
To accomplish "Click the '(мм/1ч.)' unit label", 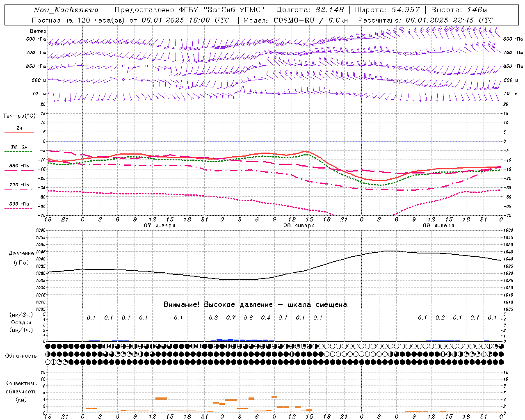I will point(21,330).
